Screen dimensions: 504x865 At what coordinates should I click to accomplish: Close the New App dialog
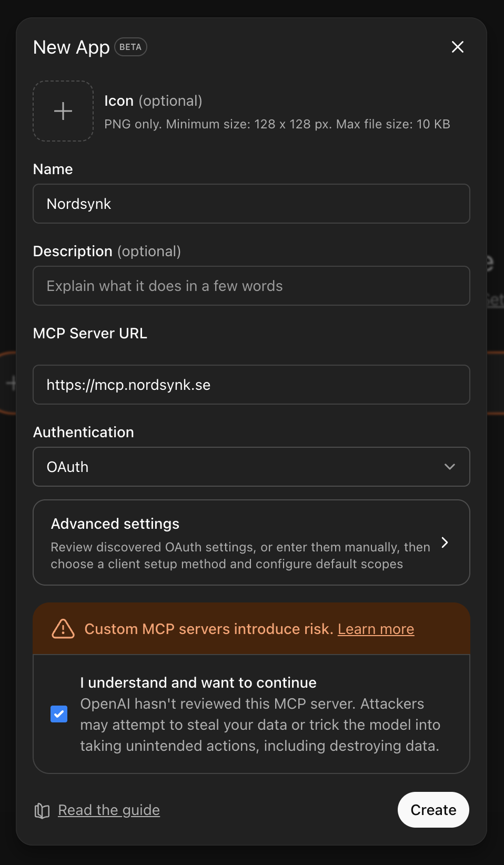458,47
